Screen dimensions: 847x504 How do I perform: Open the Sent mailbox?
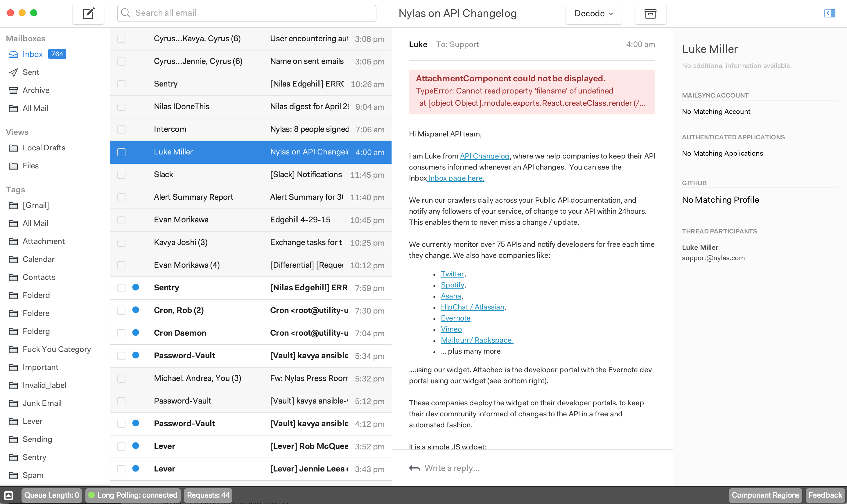[x=30, y=72]
